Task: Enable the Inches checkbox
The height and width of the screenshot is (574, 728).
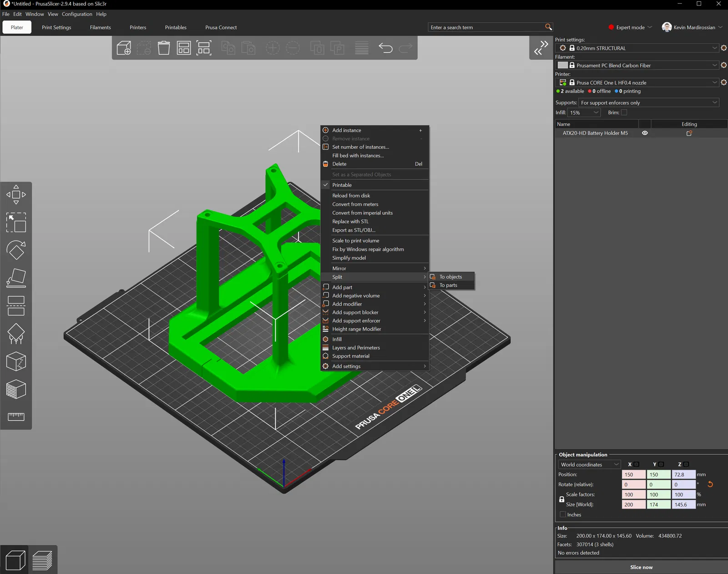Action: pyautogui.click(x=563, y=514)
